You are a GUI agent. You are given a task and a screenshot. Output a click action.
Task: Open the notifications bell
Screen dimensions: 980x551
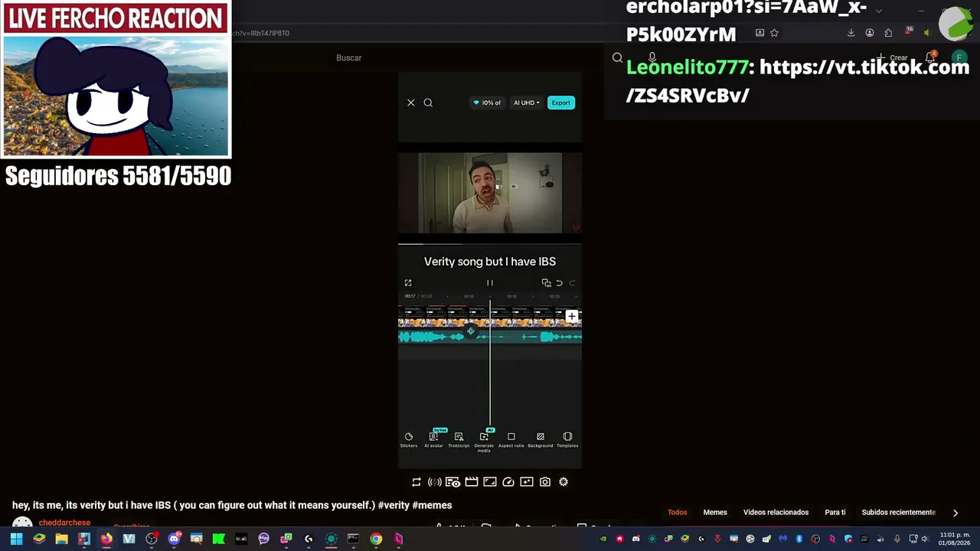[931, 57]
